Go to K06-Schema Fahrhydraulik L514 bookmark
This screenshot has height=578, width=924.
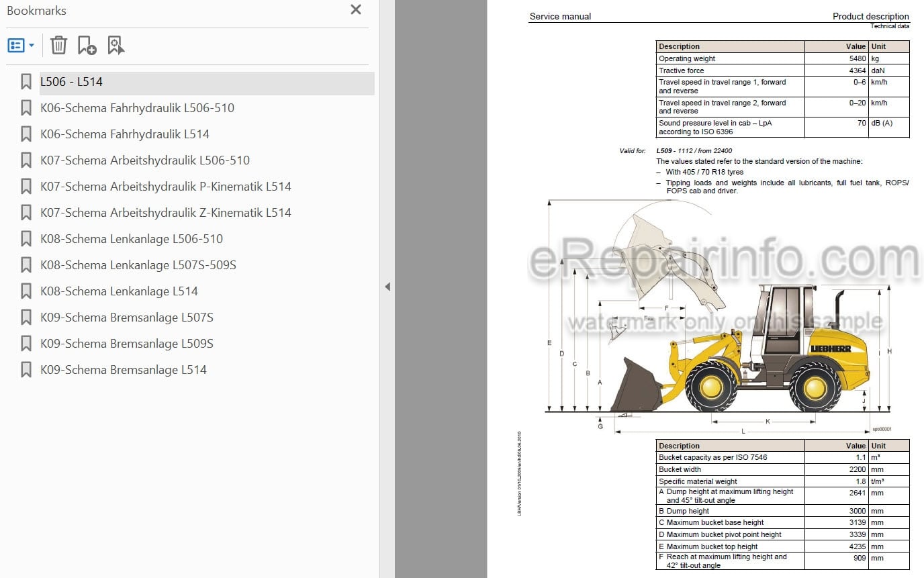pyautogui.click(x=125, y=134)
